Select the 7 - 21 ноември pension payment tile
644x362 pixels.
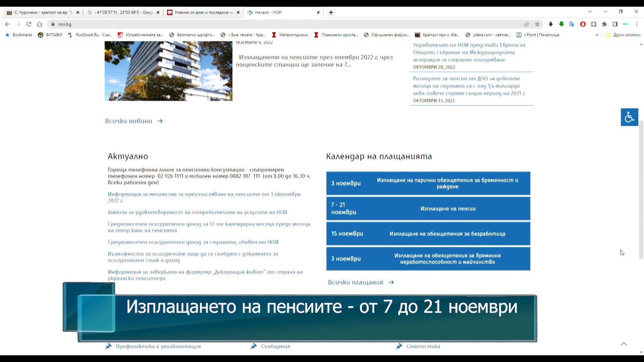[x=428, y=208]
